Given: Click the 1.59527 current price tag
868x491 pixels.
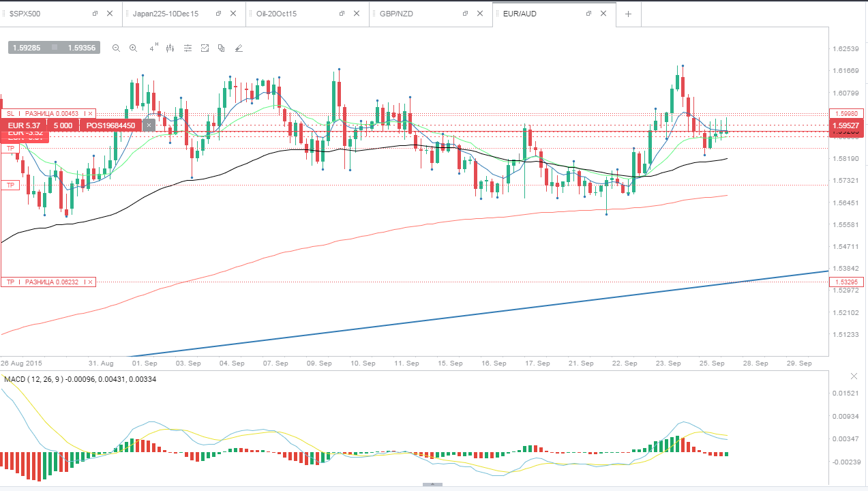Looking at the screenshot, I should (845, 125).
